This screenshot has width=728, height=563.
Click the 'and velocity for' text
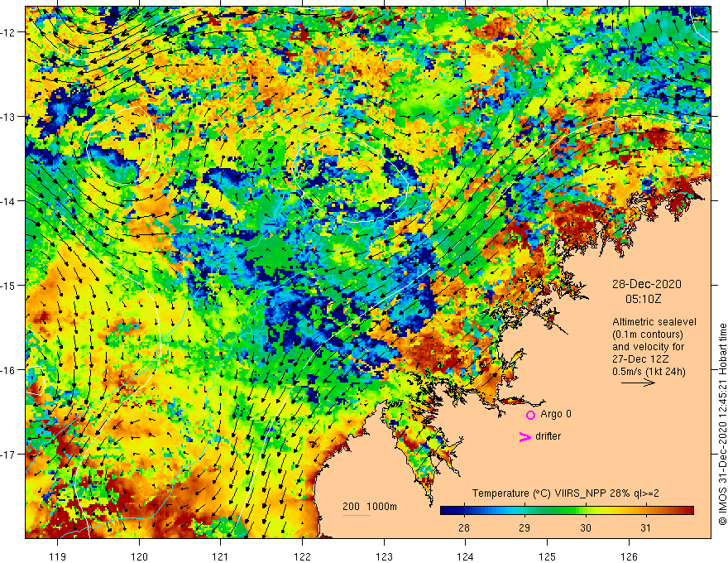click(648, 347)
